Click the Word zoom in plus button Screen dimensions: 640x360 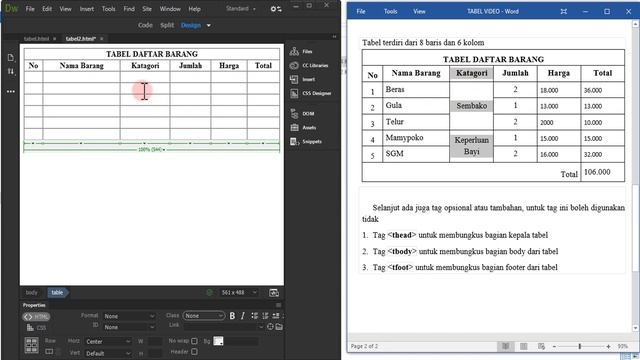click(x=608, y=346)
